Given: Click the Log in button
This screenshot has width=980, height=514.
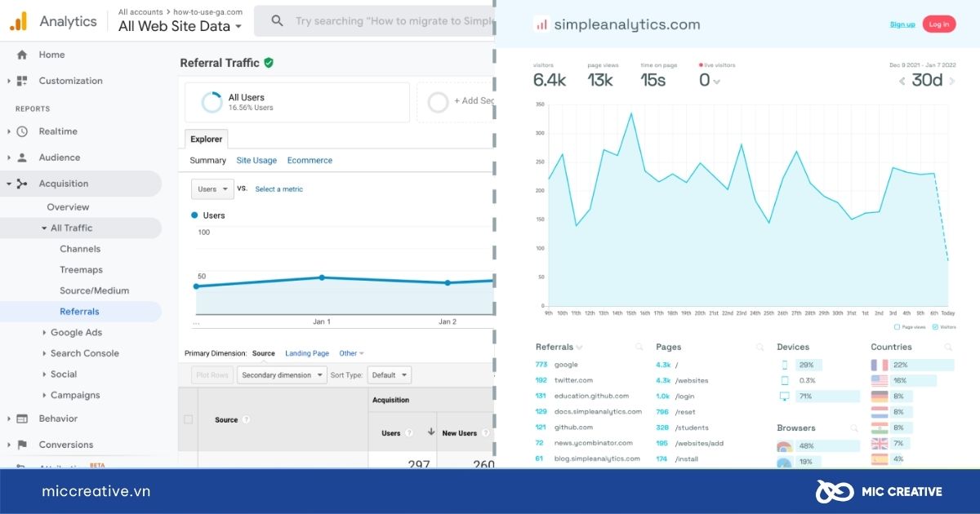Looking at the screenshot, I should [x=939, y=24].
